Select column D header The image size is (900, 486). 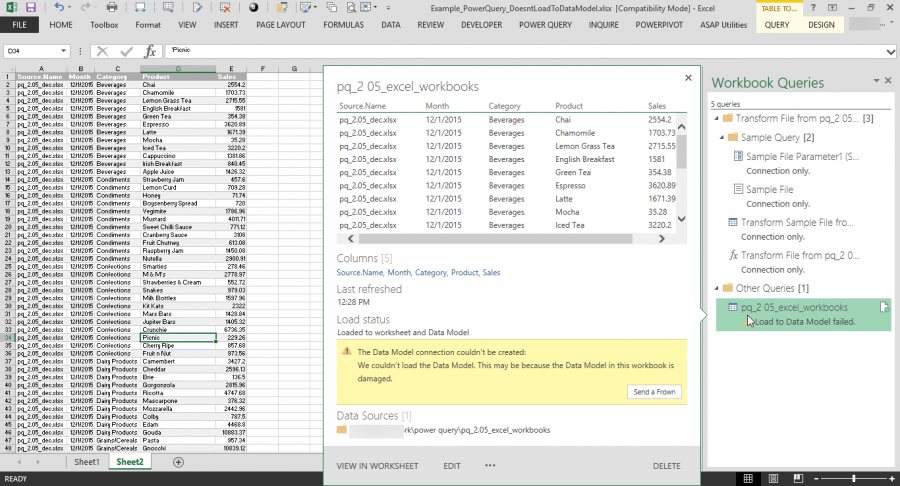click(x=178, y=69)
